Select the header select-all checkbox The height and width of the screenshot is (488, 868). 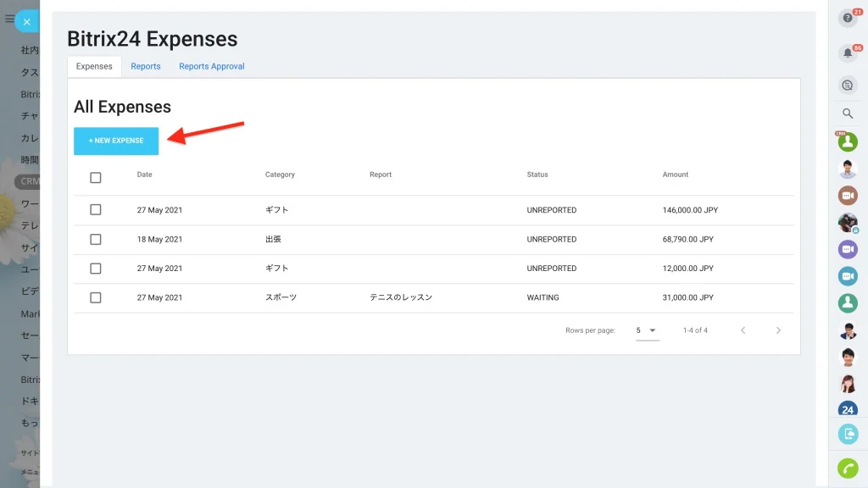click(96, 178)
